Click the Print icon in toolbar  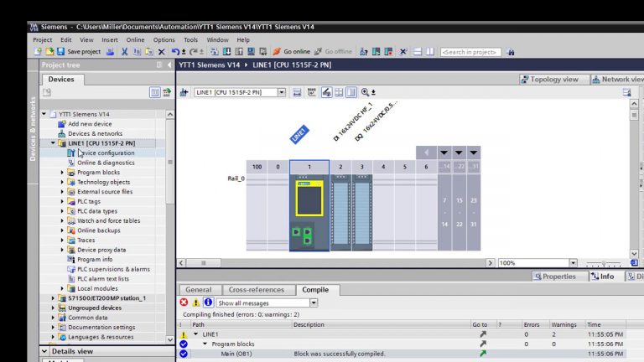click(x=110, y=52)
